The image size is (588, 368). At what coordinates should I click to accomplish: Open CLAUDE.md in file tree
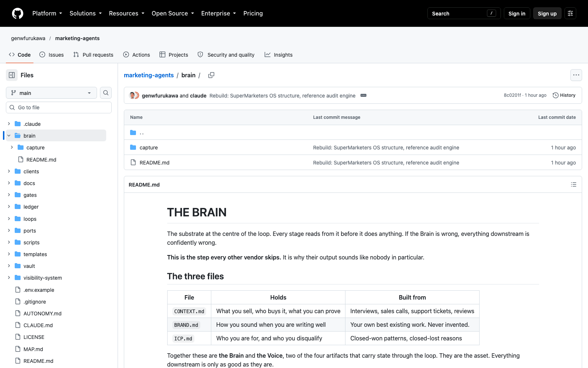38,325
